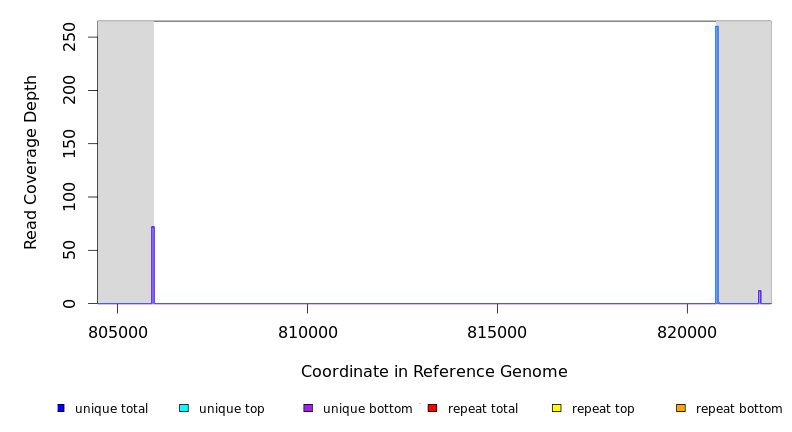792x432 pixels.
Task: Click the small purple peak near 822000
Action: [760, 297]
